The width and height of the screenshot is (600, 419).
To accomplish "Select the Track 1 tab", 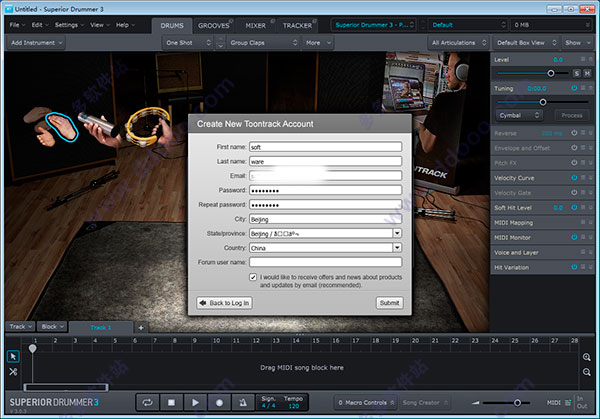I will pyautogui.click(x=101, y=328).
